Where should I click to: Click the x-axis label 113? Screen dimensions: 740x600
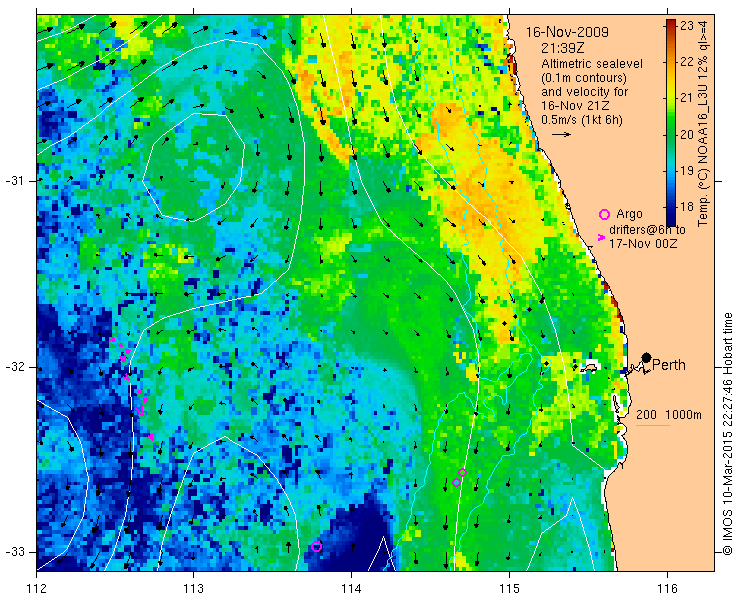[x=193, y=589]
